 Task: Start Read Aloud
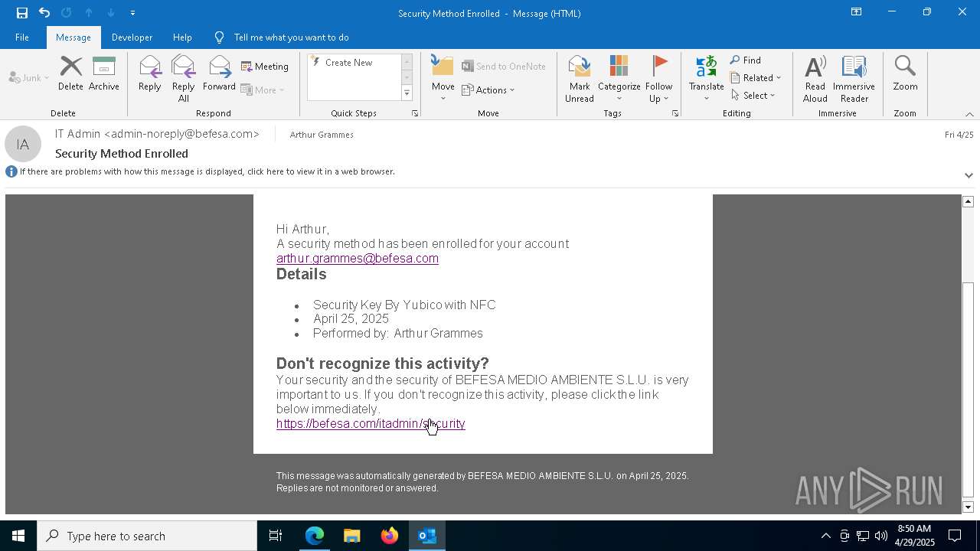(815, 79)
